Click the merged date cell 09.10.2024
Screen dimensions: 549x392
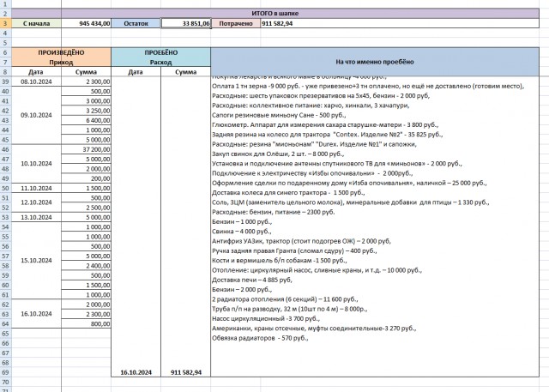[36, 115]
